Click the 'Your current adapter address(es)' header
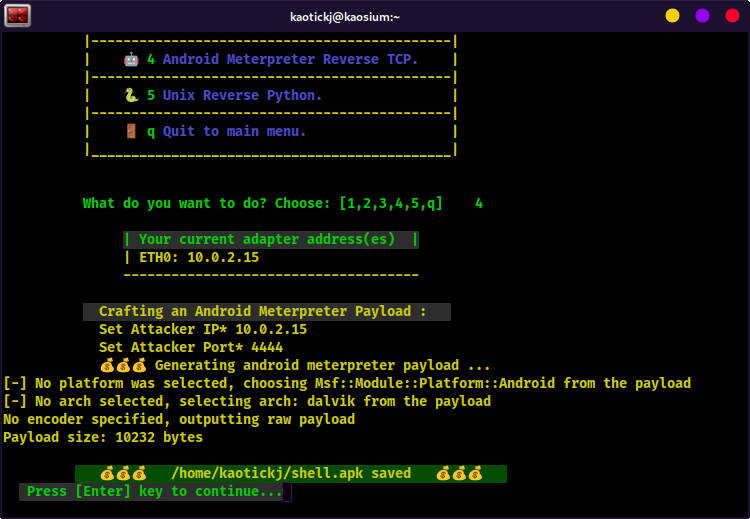Image resolution: width=750 pixels, height=519 pixels. coord(271,239)
